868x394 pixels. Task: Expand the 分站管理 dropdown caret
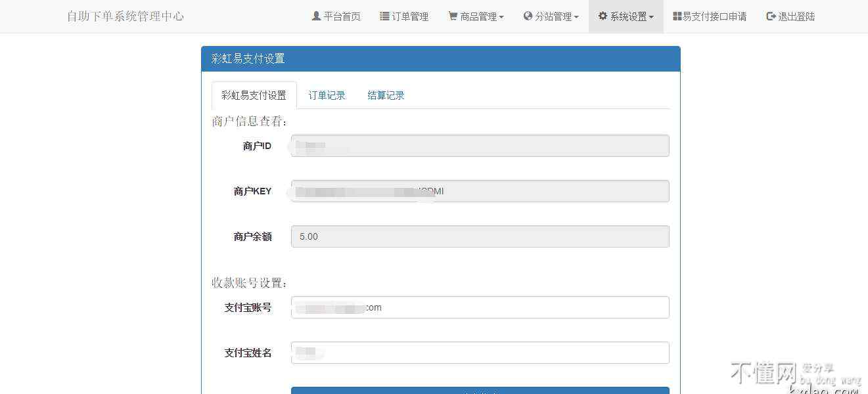click(x=576, y=17)
